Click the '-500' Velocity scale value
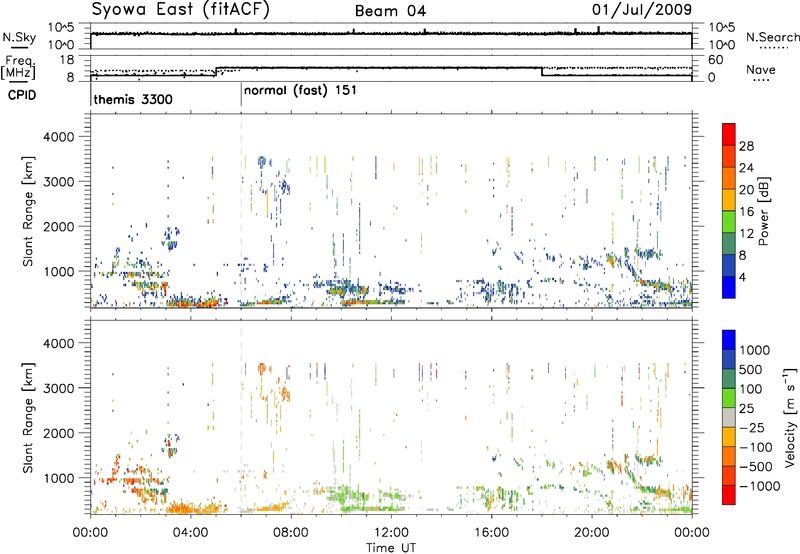This screenshot has width=800, height=554. (756, 467)
